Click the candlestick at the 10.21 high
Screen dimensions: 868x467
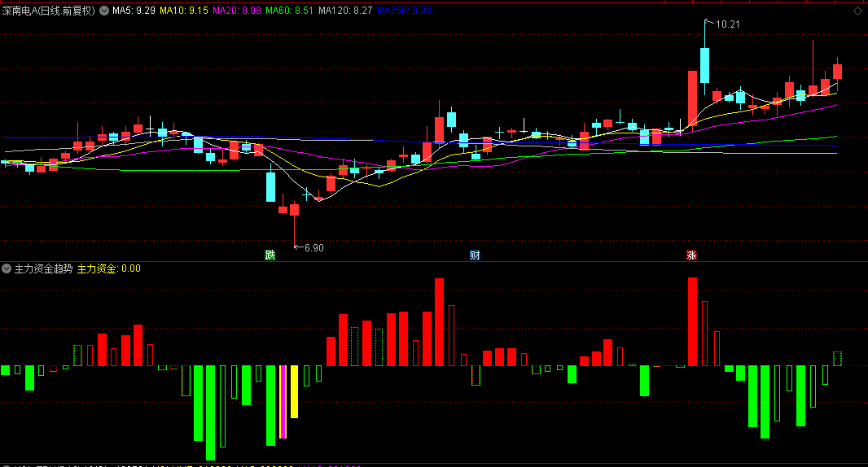pyautogui.click(x=704, y=65)
